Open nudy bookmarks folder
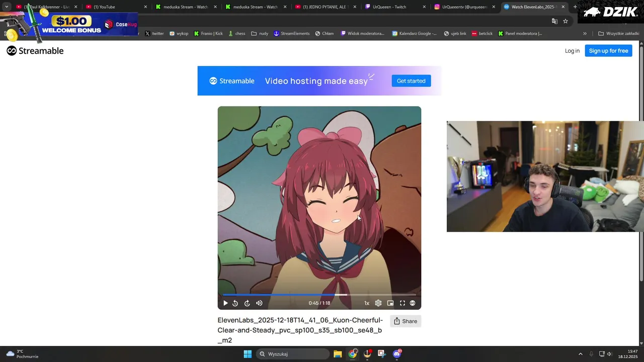Image resolution: width=644 pixels, height=362 pixels. tap(260, 34)
